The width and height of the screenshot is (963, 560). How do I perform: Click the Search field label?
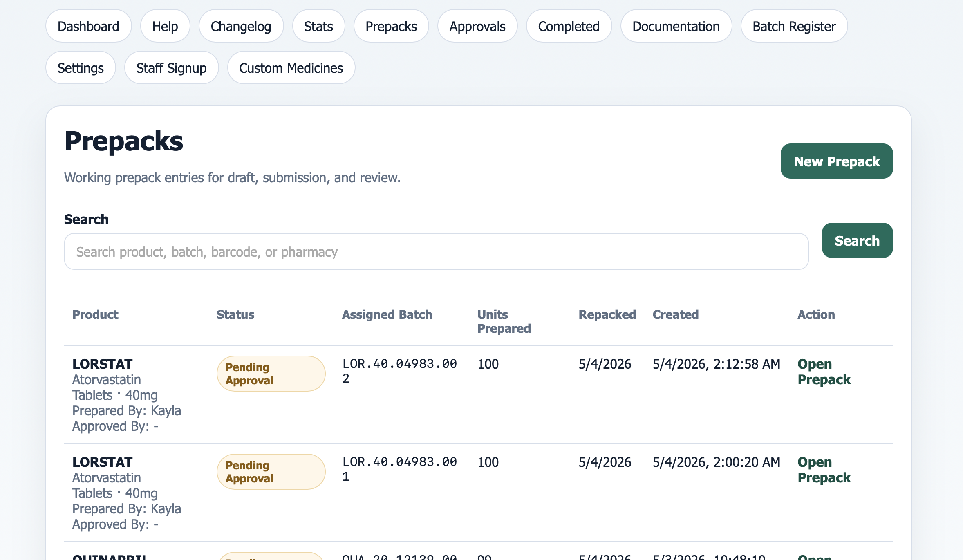[86, 219]
